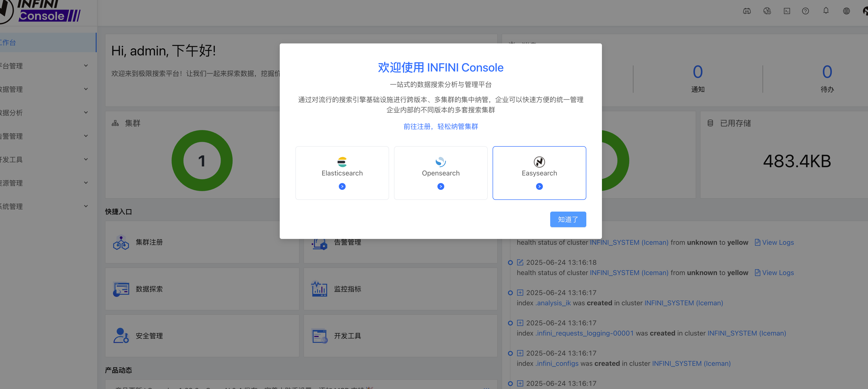The height and width of the screenshot is (389, 868).
Task: Click the help question mark icon
Action: [x=805, y=11]
